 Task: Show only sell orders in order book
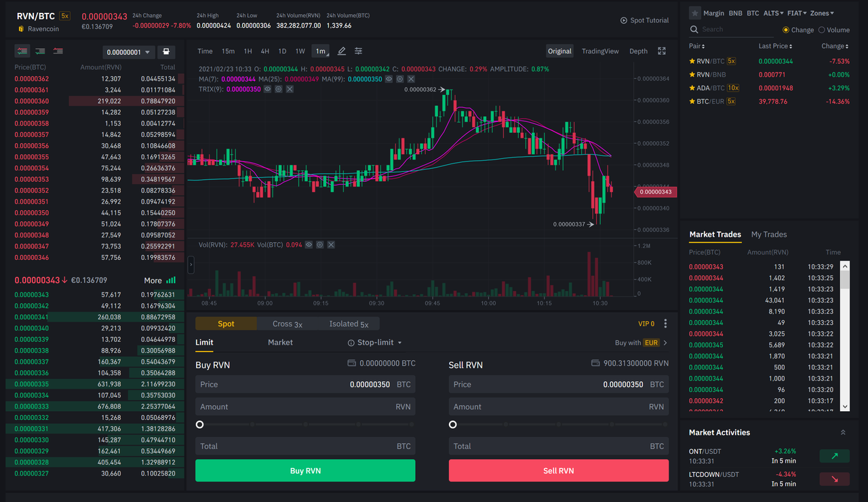(x=58, y=52)
